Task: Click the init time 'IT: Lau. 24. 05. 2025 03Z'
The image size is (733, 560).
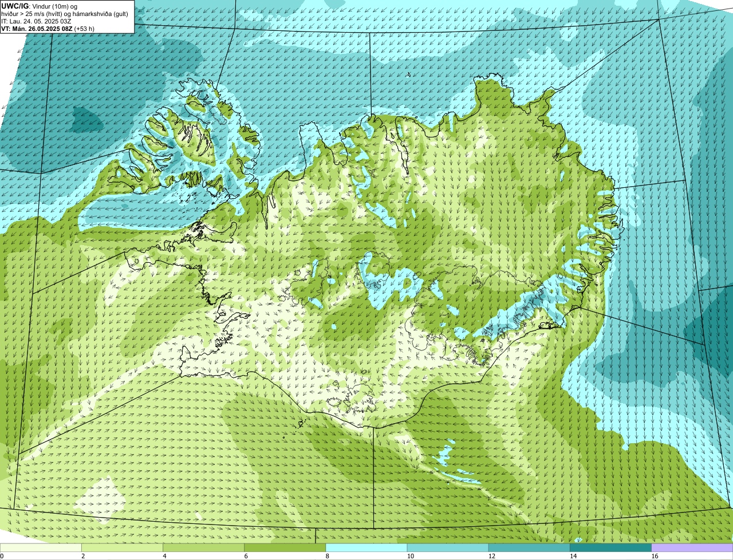Action: point(37,21)
